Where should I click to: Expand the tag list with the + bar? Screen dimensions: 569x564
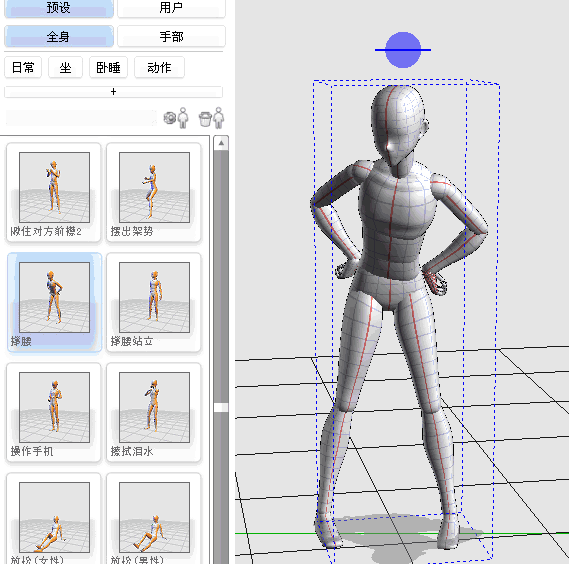[x=113, y=92]
